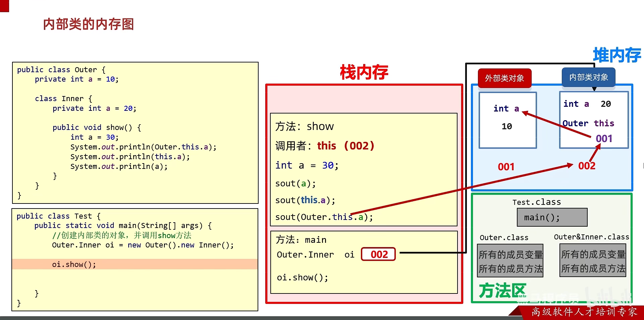644x320 pixels.
Task: Click '所有的成员方法' under Outer.class
Action: click(x=511, y=269)
